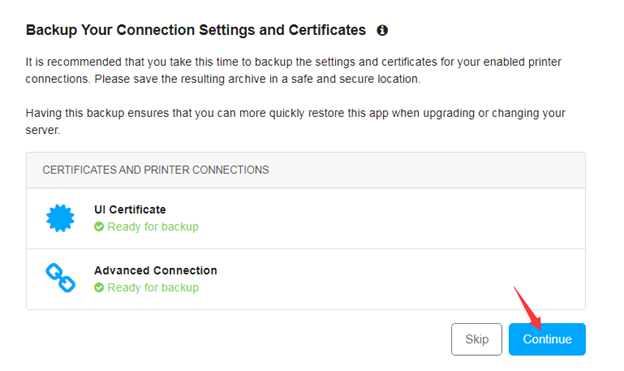Continue with the backup
The image size is (624, 371).
tap(547, 339)
